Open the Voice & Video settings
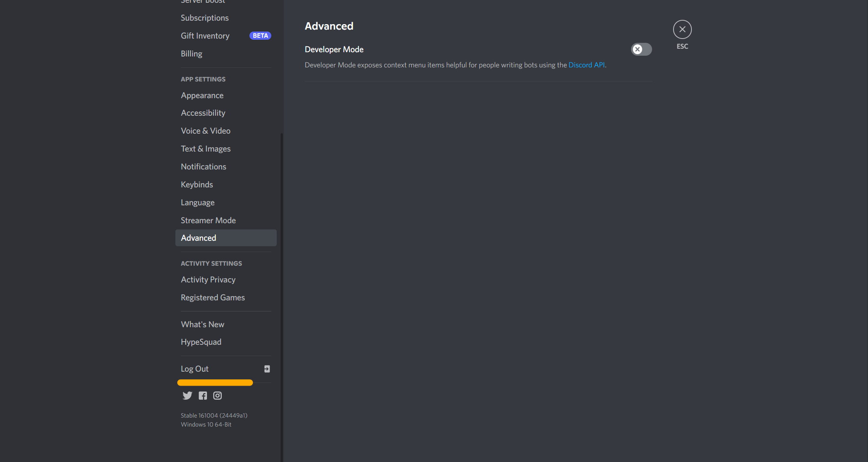 (x=206, y=130)
